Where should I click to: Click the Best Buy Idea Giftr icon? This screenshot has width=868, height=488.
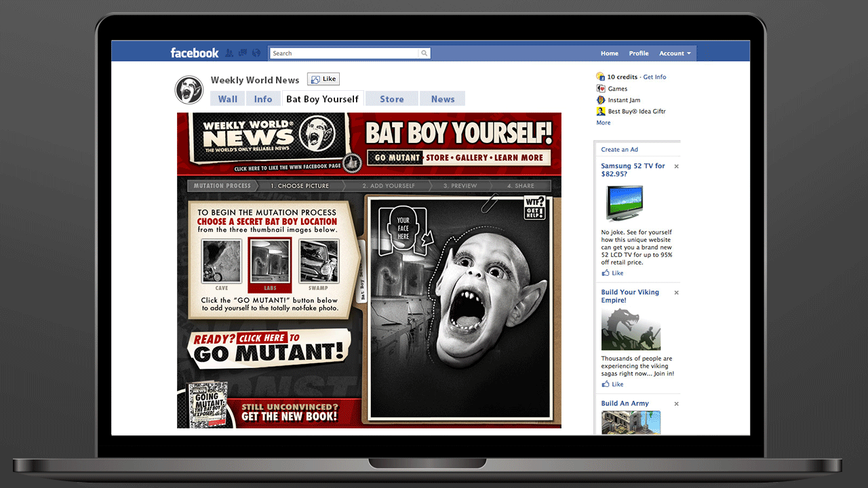[601, 111]
